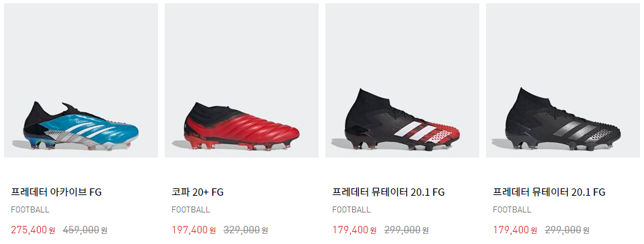Viewport: 644px width, 244px height.
Task: Open the all-black Predator Mutator boot image
Action: click(563, 80)
